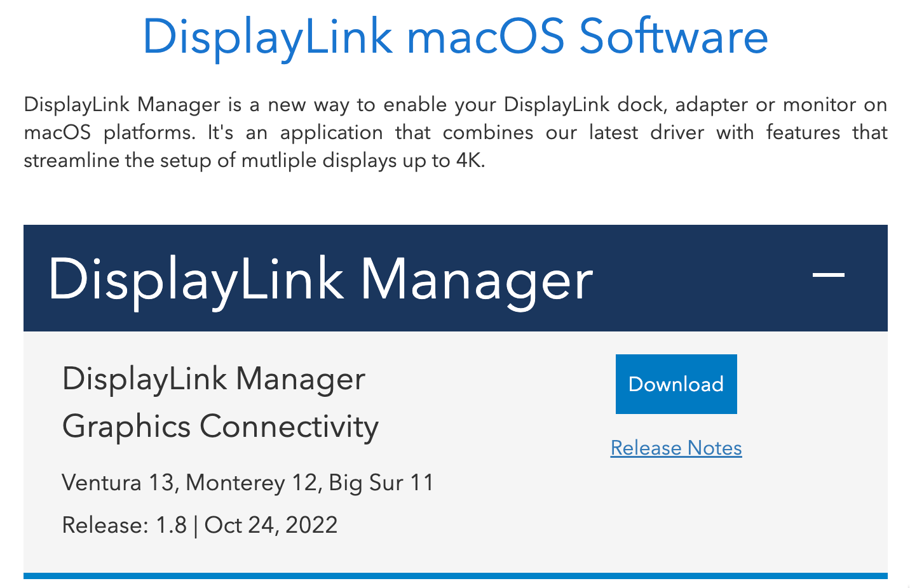
Task: Click the DisplayLink macOS Software heading
Action: 455,37
